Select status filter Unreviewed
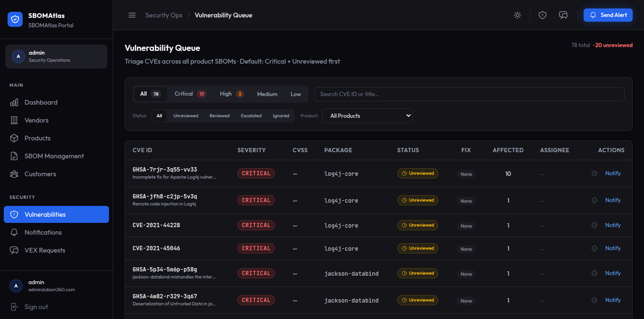Viewport: 644px width, 319px height. pos(186,116)
